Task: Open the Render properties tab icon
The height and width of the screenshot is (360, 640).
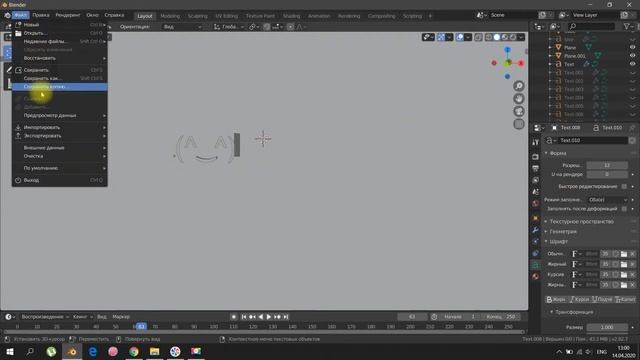Action: 536,157
